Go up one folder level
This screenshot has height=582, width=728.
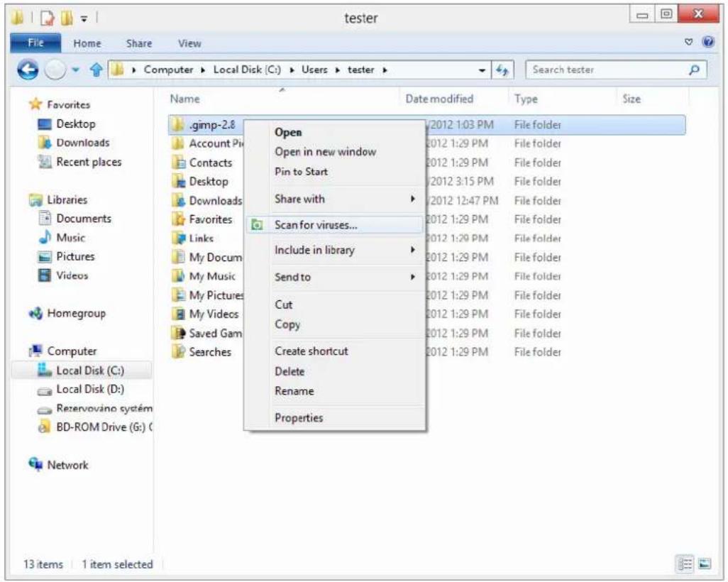[96, 70]
